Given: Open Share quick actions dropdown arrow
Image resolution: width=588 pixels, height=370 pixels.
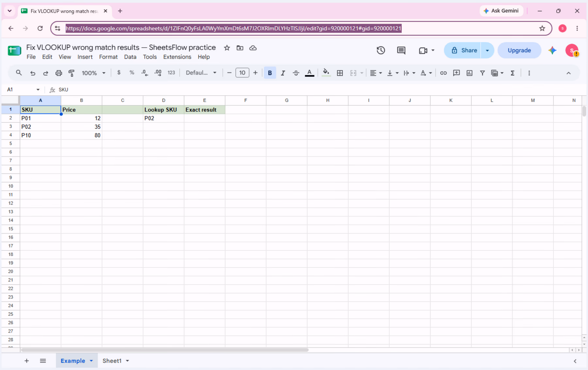Looking at the screenshot, I should click(x=487, y=50).
